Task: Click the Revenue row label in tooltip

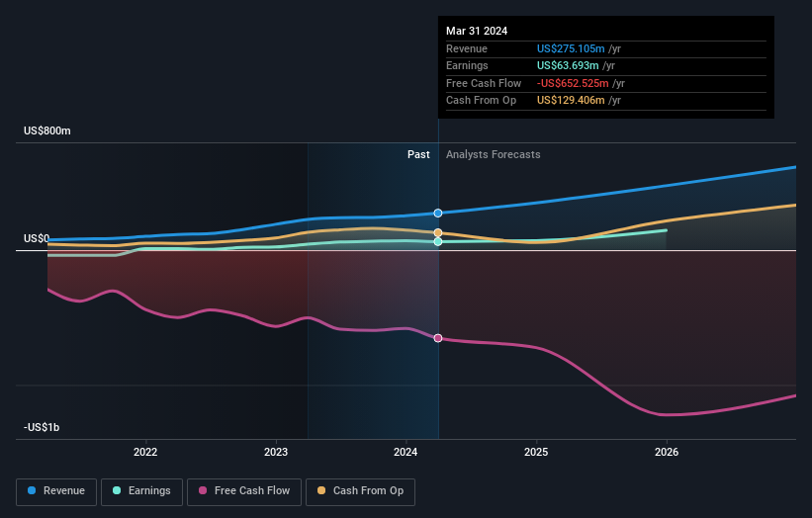Action: (467, 48)
